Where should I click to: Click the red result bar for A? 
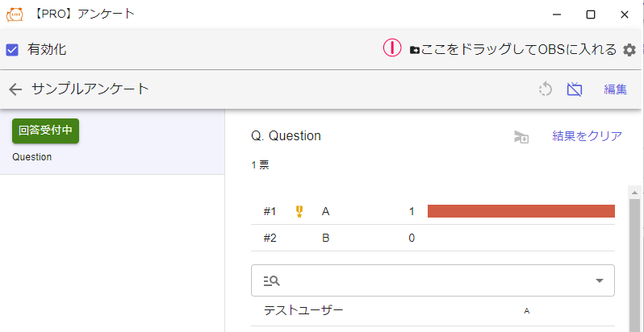pos(521,211)
